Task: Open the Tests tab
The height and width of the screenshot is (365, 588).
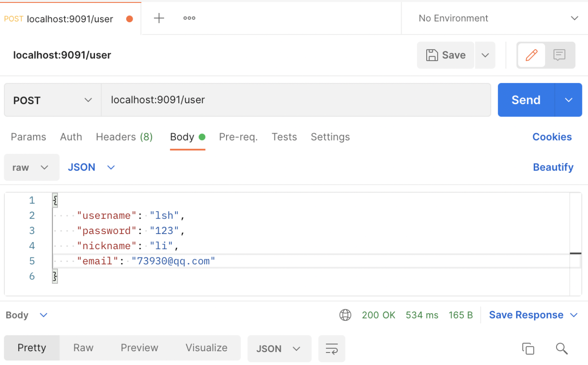Action: point(284,137)
